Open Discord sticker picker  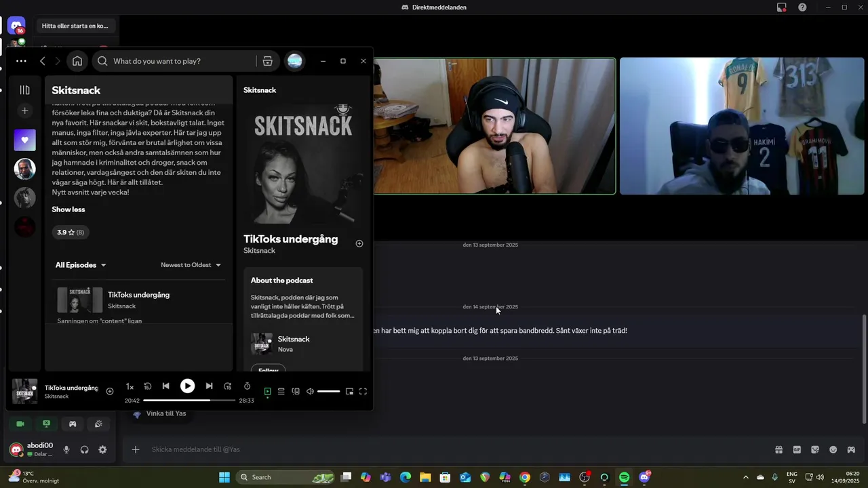coord(815,449)
